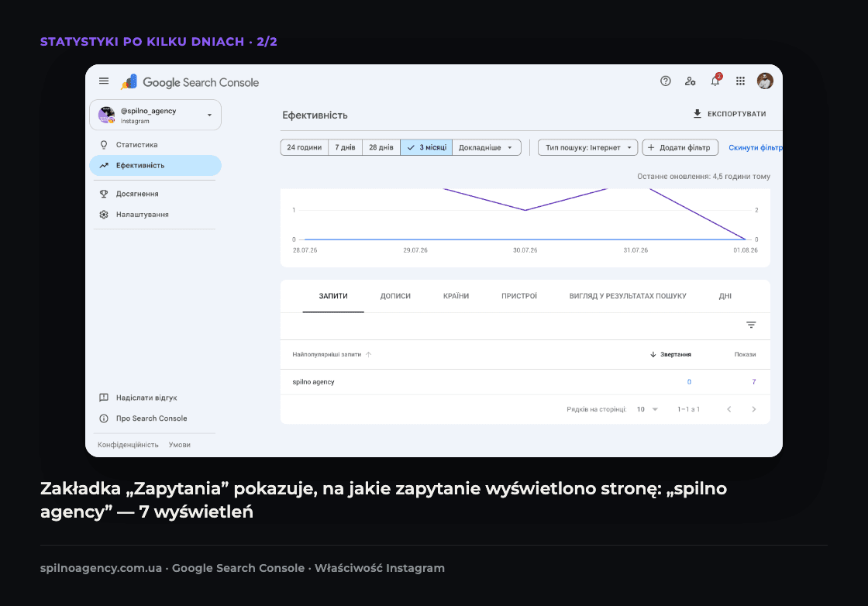This screenshot has height=606, width=868.
Task: Sort by Покази column header
Action: coord(745,354)
